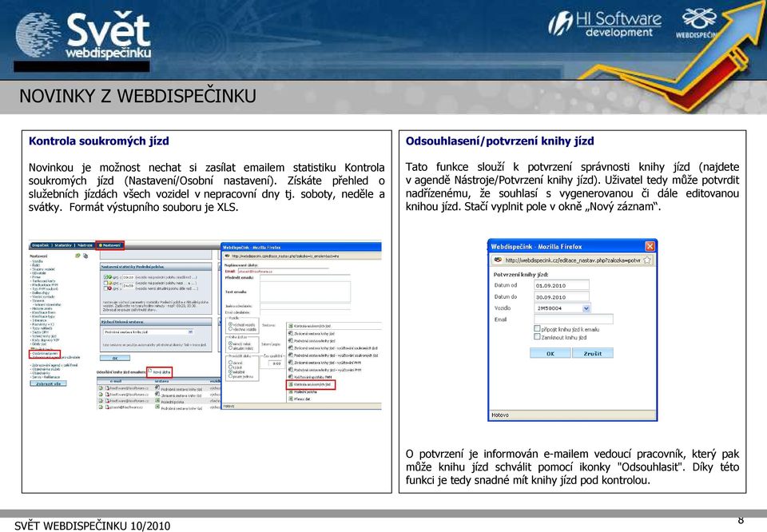Select the 'aktuální měsíc' radio button

(x=230, y=348)
